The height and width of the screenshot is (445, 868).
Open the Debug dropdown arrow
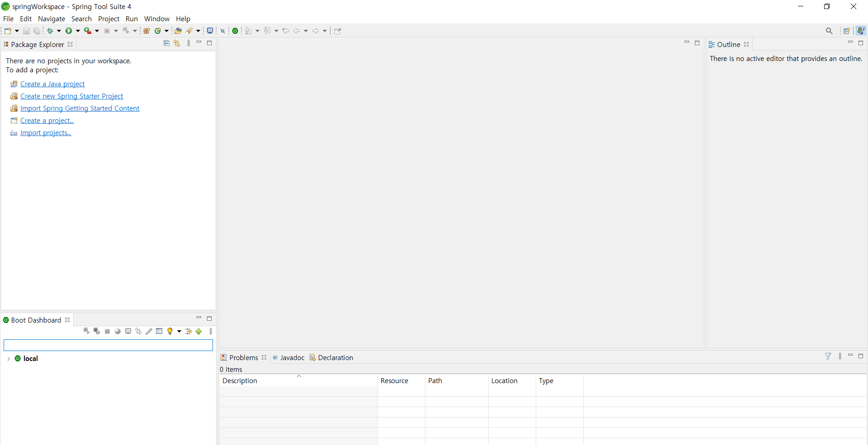tap(59, 31)
